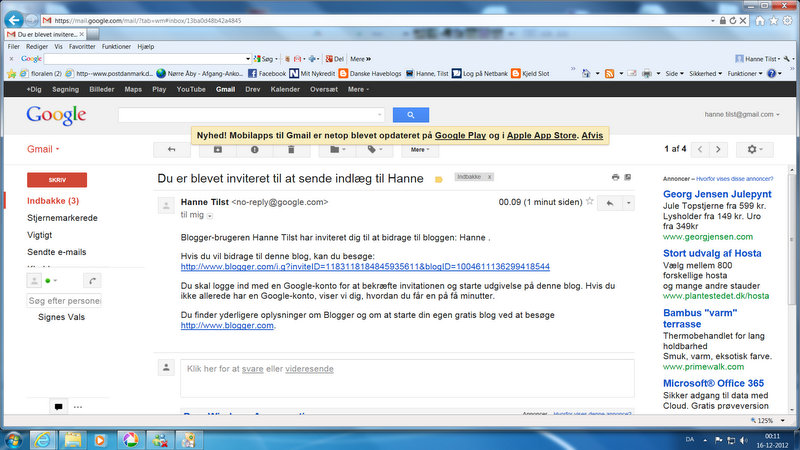Select chat contact Signes Vals
Screen dimensions: 800x450
click(x=61, y=317)
